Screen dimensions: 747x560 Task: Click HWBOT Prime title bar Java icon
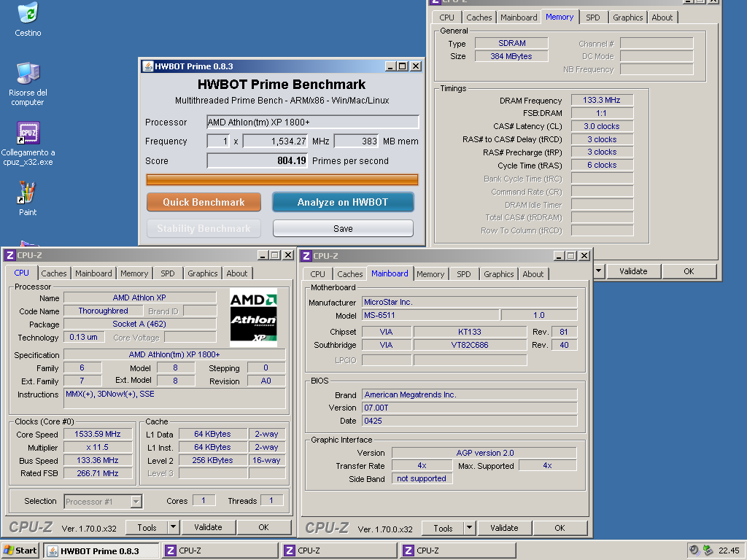click(x=147, y=66)
